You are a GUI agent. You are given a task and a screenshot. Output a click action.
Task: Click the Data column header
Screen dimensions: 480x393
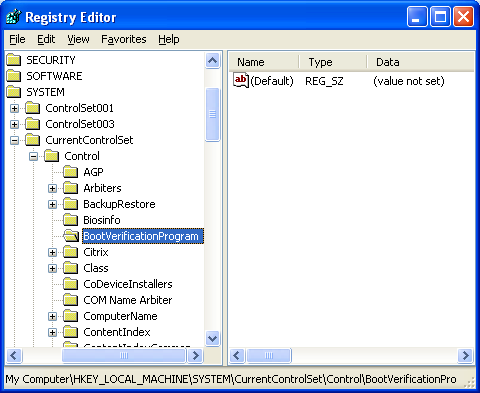[420, 62]
